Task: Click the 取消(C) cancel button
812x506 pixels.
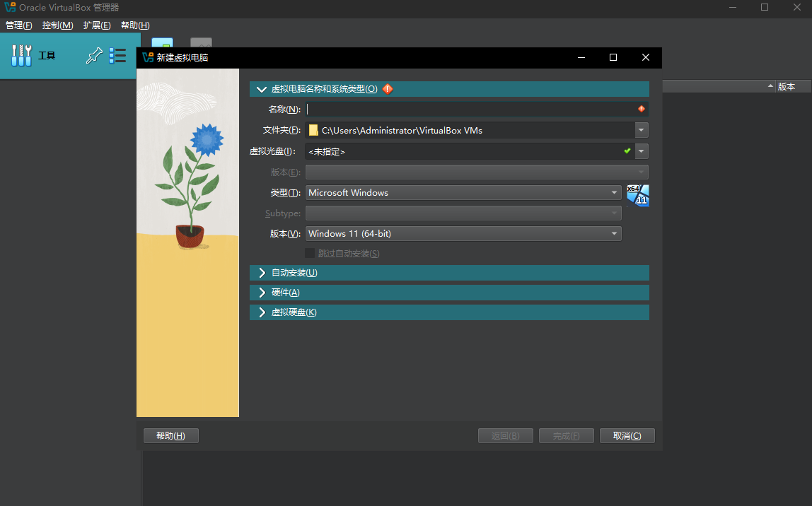Action: pyautogui.click(x=627, y=435)
